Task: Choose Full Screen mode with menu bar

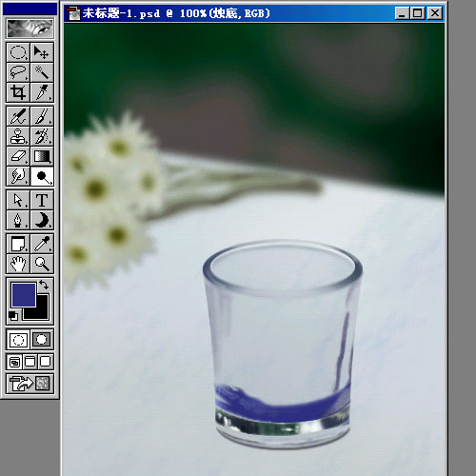Action: 30,362
